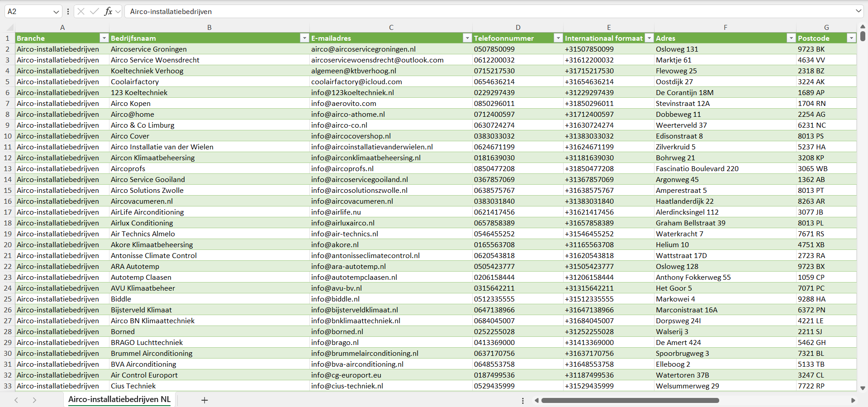Select column D header
Image resolution: width=868 pixels, height=407 pixels.
[518, 27]
